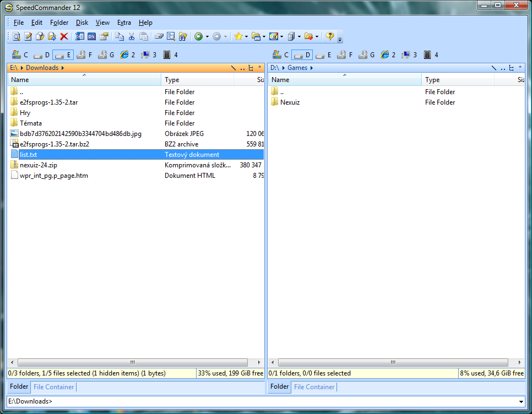Open the Folder menu
The height and width of the screenshot is (414, 532).
point(59,23)
